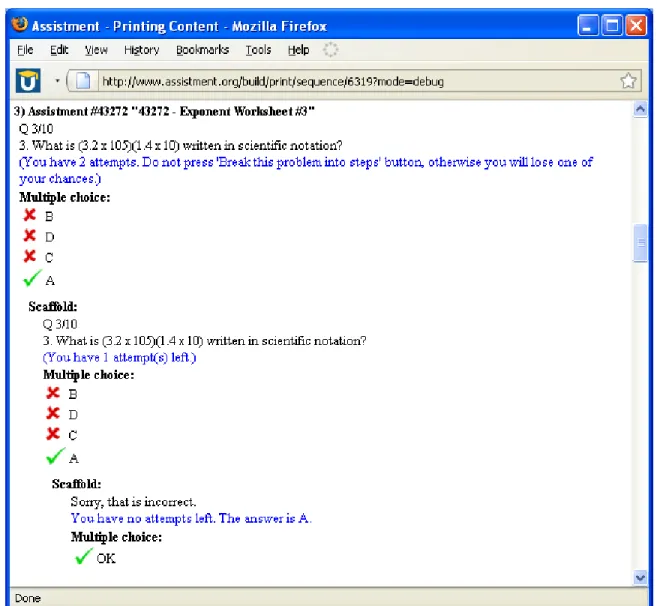Click the blue U toolbar icon

[28, 80]
